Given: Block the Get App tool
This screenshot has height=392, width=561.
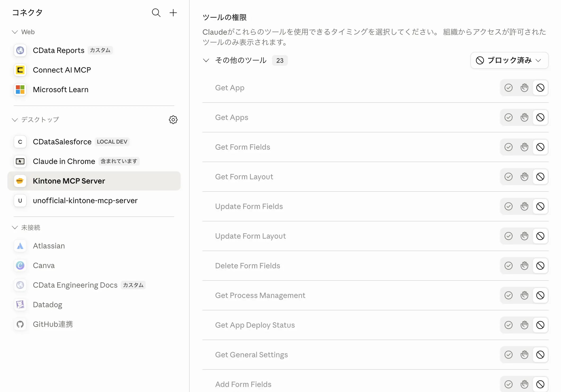Looking at the screenshot, I should 540,88.
